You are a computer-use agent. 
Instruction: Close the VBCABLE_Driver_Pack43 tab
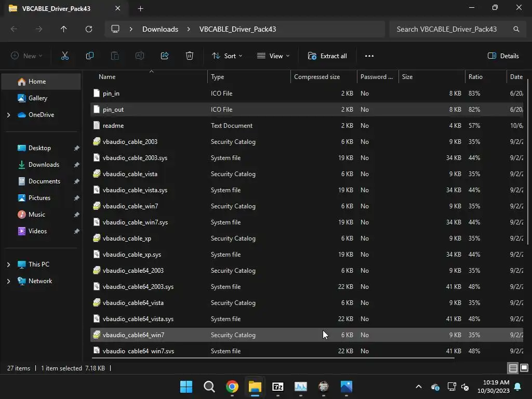tap(118, 8)
